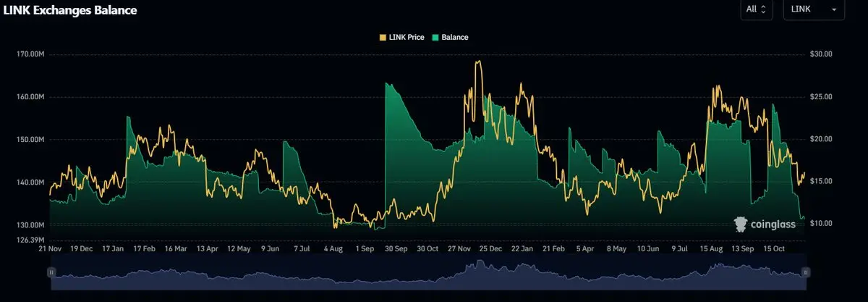Viewport: 868px width, 302px height.
Task: Click the 4 Aug date label
Action: 333,248
